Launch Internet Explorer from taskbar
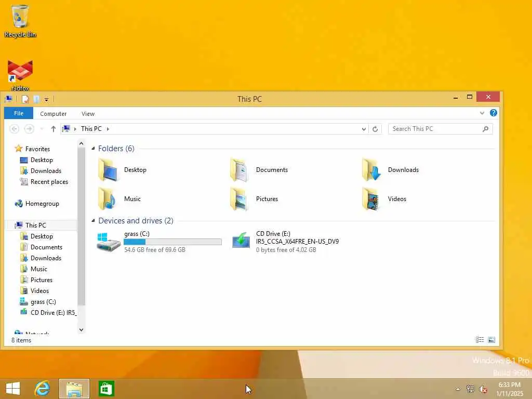The image size is (532, 399). click(x=43, y=389)
